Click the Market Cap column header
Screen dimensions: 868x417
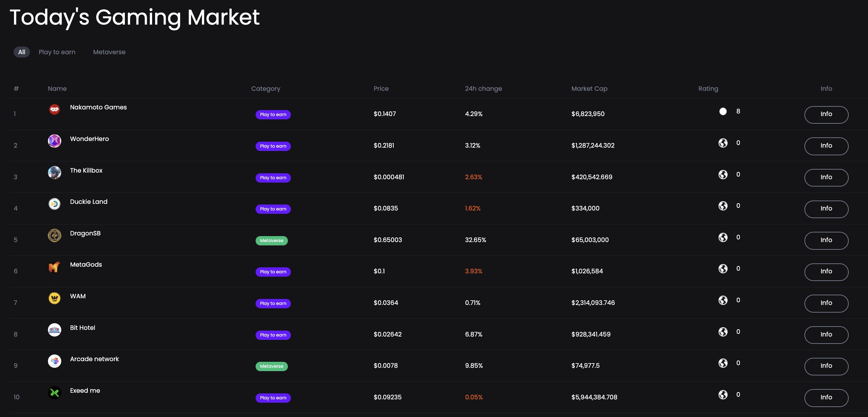coord(589,88)
